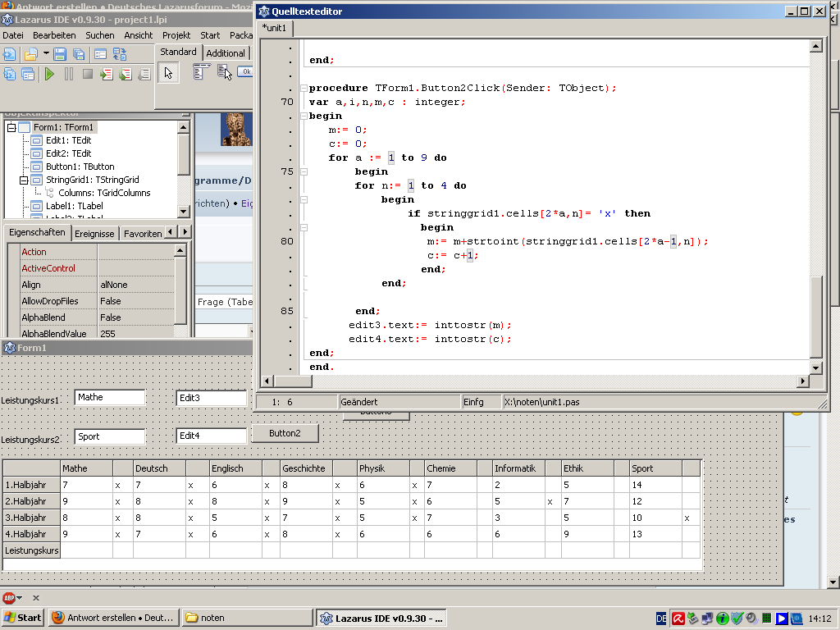Open the dropdown arrow beside Open icon
Image resolution: width=840 pixels, height=630 pixels.
click(x=46, y=54)
